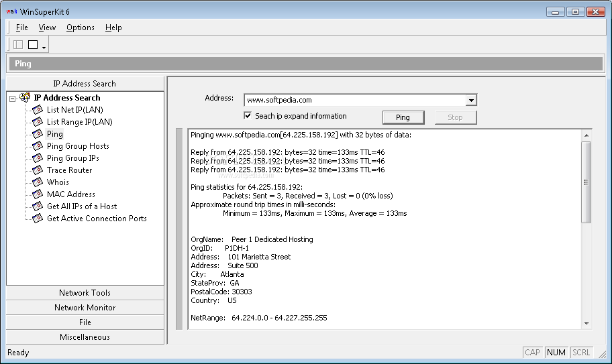Click the icon beside Ping tree item
612x364 pixels.
[38, 134]
